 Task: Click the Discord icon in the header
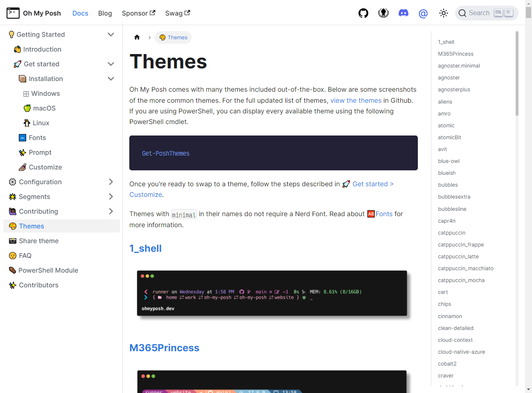click(403, 13)
